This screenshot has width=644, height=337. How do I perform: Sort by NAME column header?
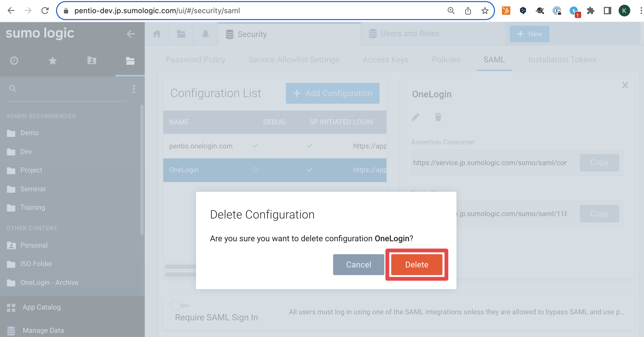coord(179,122)
